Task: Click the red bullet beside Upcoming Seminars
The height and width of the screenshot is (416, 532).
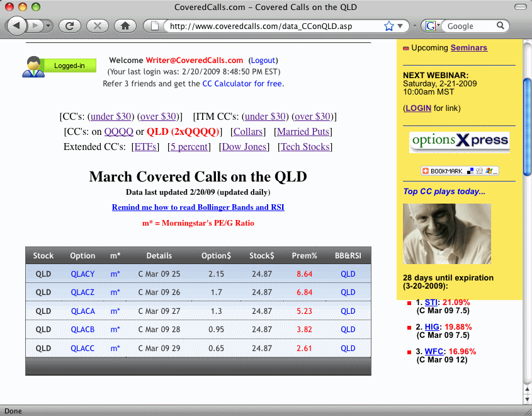Action: 406,49
